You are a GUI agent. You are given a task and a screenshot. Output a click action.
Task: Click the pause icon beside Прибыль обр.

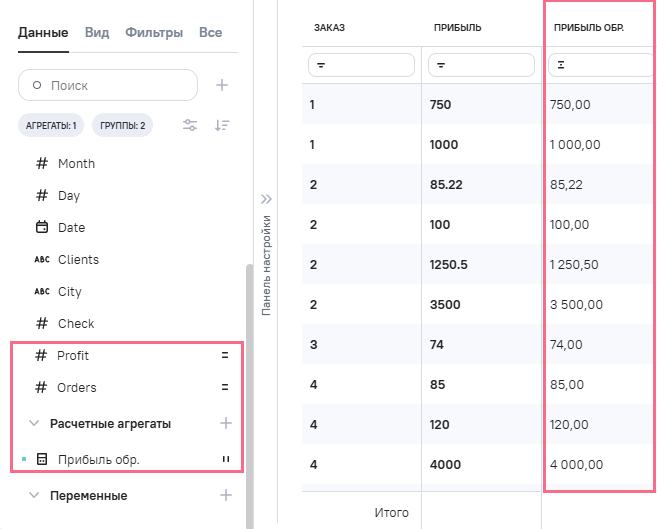coord(225,460)
